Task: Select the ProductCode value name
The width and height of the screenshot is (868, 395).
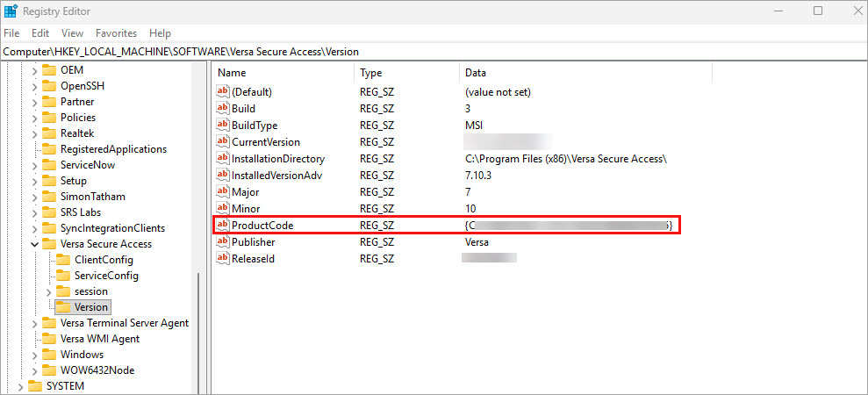Action: (x=262, y=226)
